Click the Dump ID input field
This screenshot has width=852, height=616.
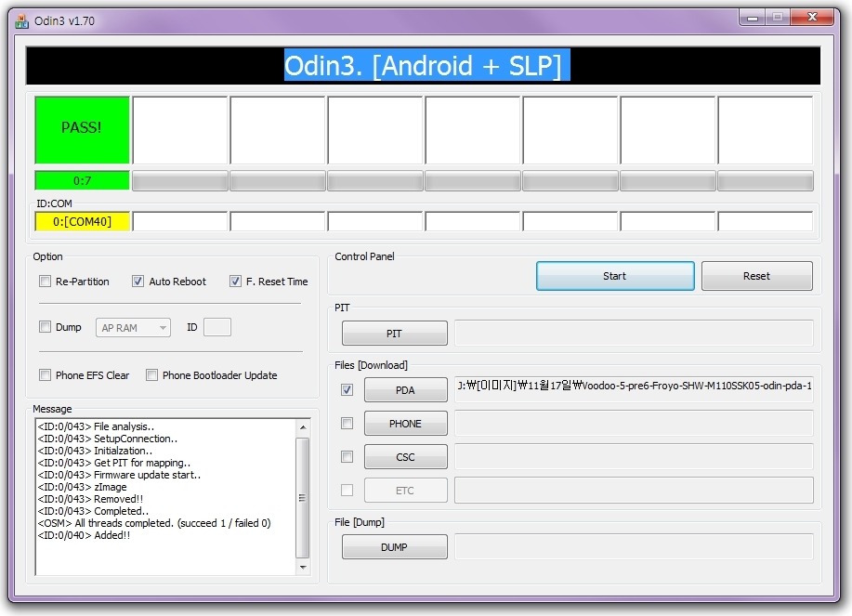pos(217,327)
